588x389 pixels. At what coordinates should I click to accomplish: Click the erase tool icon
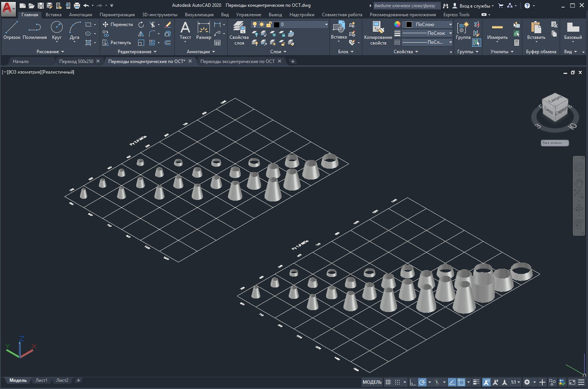(168, 24)
